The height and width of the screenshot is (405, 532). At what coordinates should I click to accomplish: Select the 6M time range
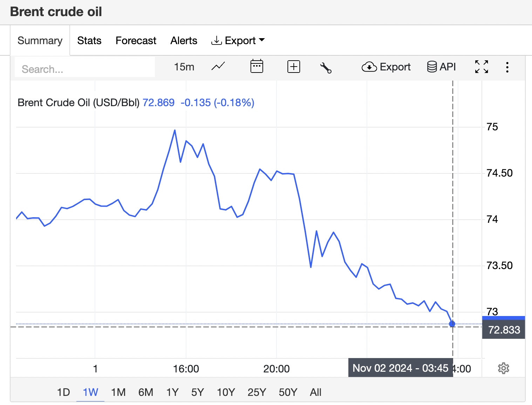coord(146,392)
